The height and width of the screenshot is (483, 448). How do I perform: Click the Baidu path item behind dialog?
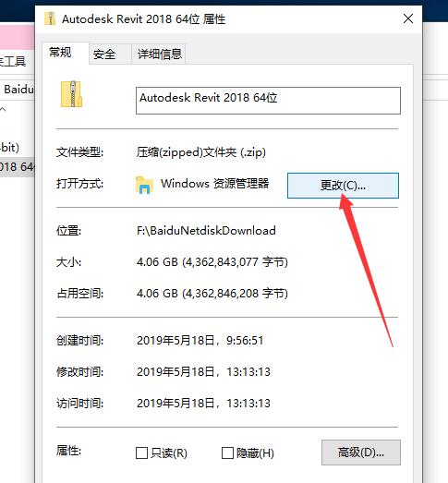coord(18,90)
